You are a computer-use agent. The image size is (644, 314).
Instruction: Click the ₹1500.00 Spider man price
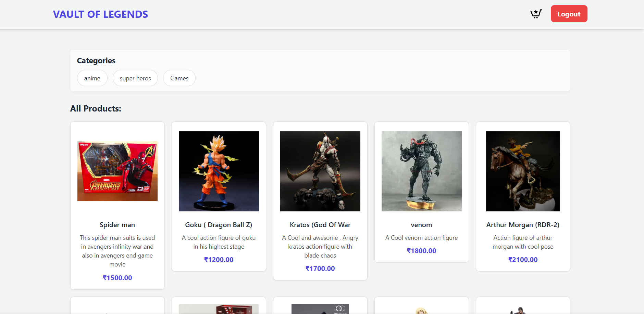[x=117, y=278]
